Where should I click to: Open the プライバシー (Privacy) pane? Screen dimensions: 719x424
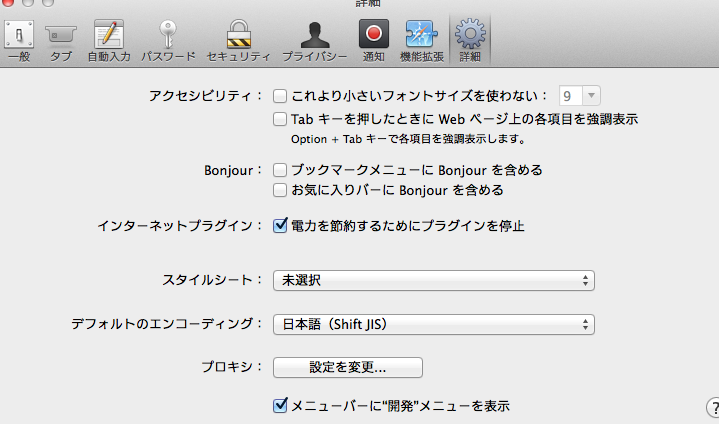[315, 40]
